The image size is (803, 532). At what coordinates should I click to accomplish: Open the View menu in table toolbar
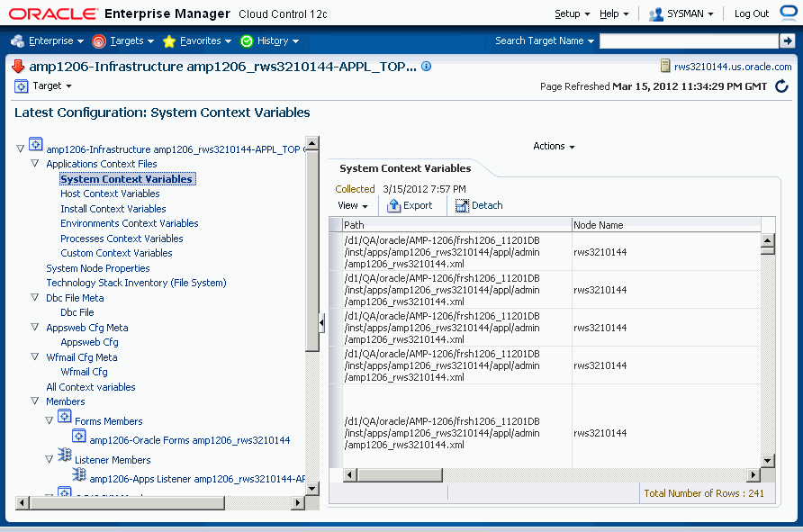point(353,206)
